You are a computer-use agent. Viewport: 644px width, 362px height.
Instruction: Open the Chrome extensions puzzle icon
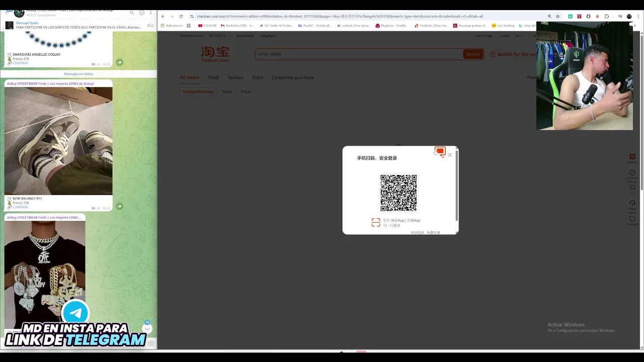pyautogui.click(x=606, y=16)
